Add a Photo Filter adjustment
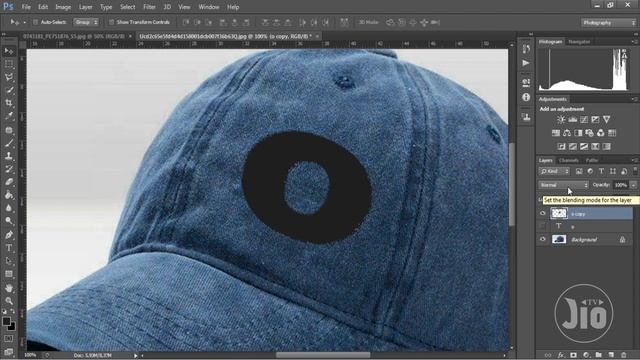Image resolution: width=640 pixels, height=360 pixels. [589, 133]
